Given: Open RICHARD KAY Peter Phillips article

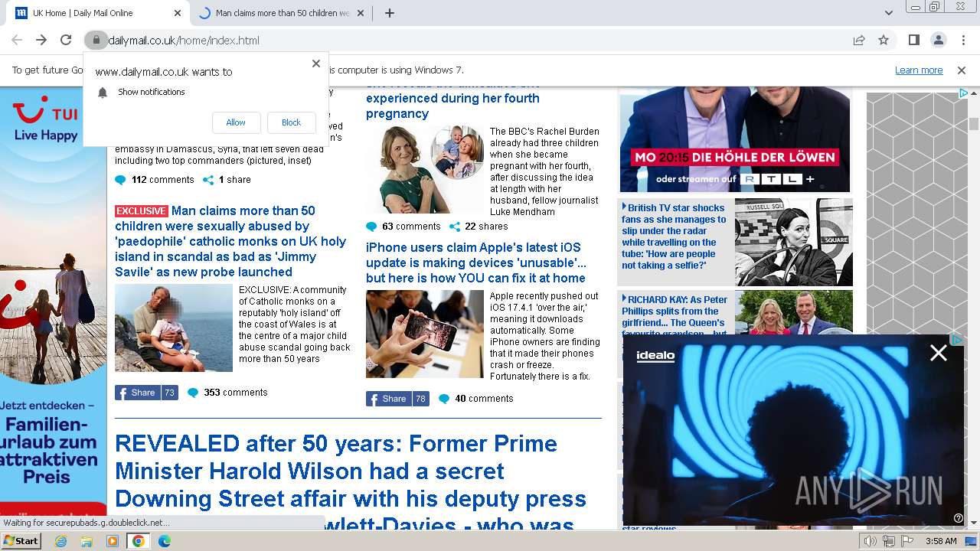Looking at the screenshot, I should (675, 314).
